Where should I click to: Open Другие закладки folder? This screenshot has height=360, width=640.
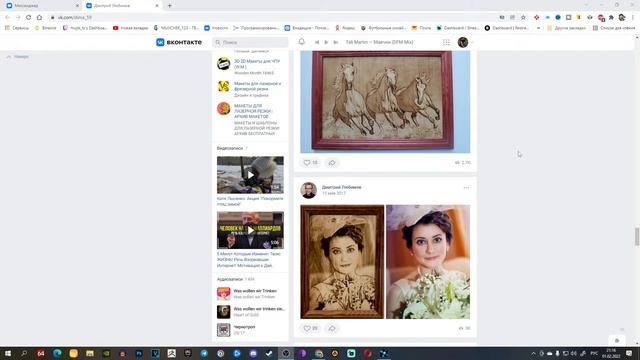[x=567, y=28]
